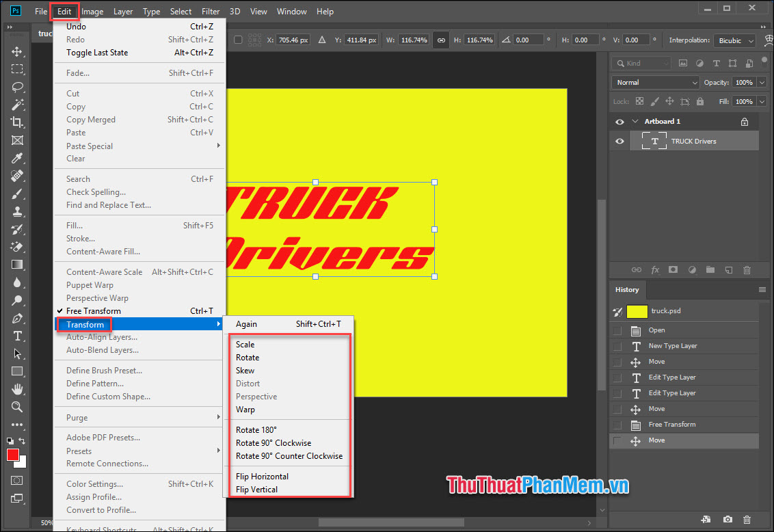Open the Interpolation Bicubic dropdown
Screen dimensions: 774x532
point(734,40)
